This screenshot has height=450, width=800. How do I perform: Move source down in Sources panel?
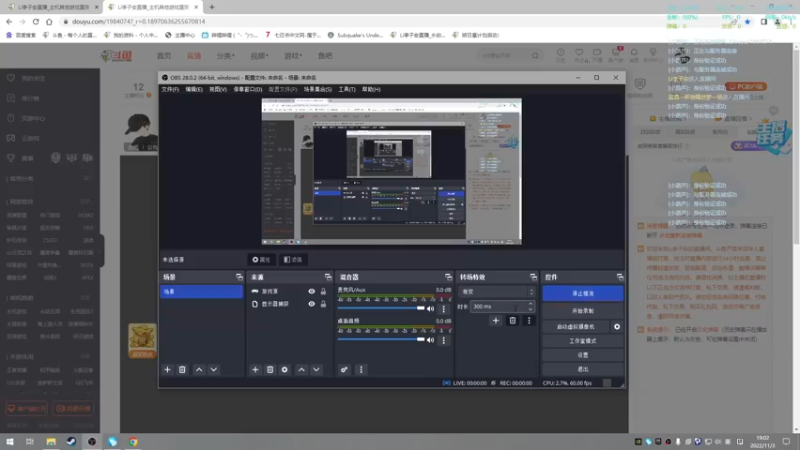[x=316, y=369]
